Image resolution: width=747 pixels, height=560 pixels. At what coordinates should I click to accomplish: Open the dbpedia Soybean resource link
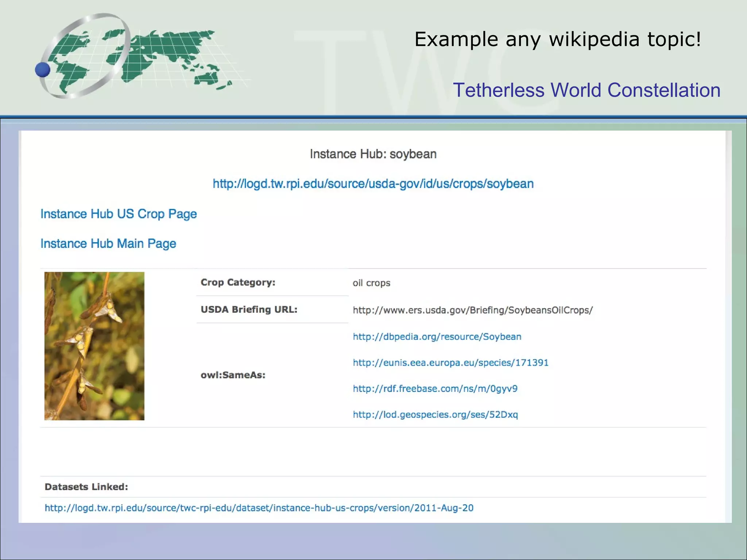coord(437,337)
